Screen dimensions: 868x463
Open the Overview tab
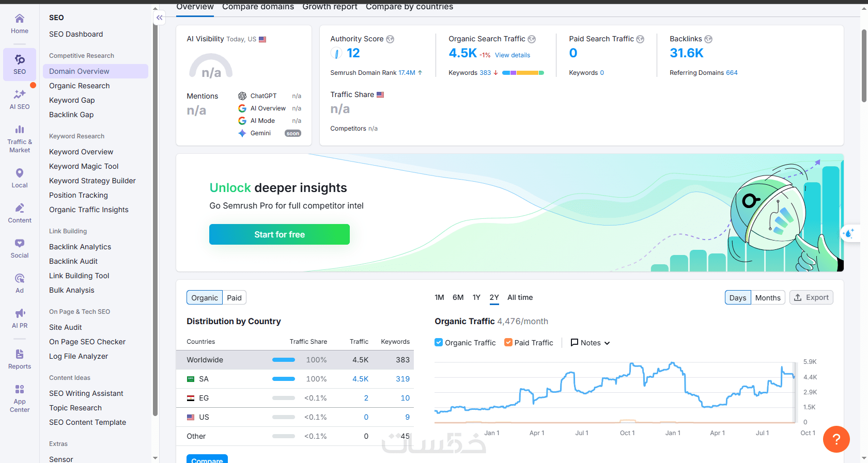(195, 7)
